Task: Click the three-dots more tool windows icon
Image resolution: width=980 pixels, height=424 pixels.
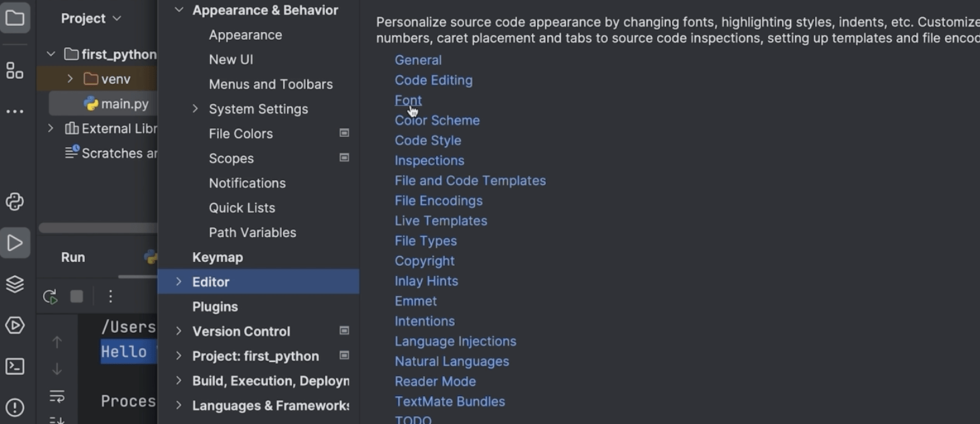Action: pos(15,112)
